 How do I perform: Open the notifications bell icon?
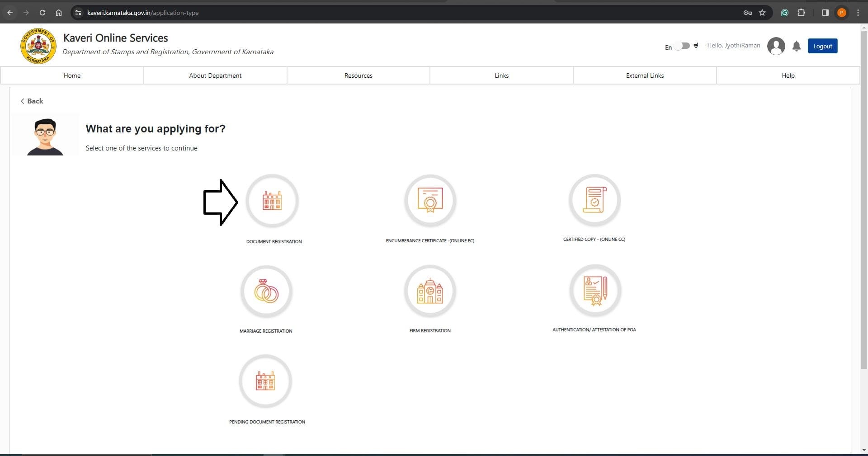tap(797, 46)
